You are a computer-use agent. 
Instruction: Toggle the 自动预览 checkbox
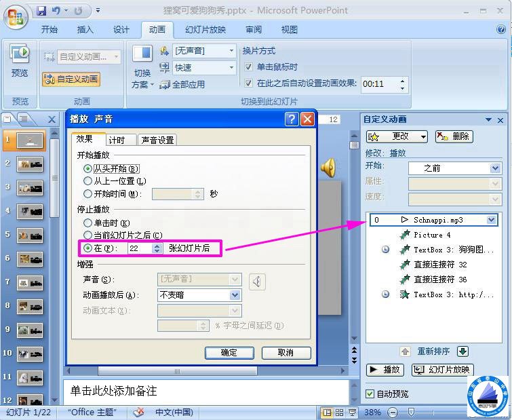(x=370, y=394)
